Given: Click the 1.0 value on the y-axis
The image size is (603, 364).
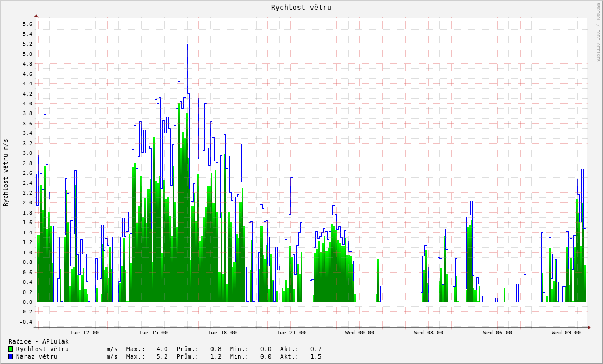Looking at the screenshot, I should click(x=27, y=253).
